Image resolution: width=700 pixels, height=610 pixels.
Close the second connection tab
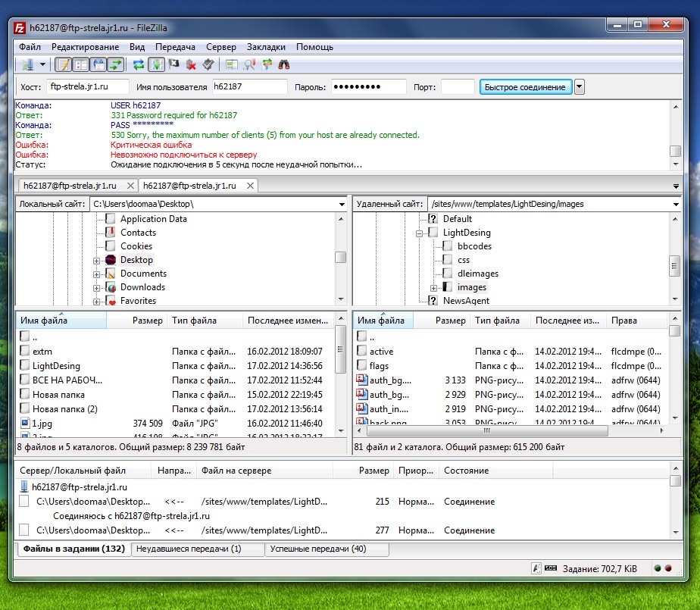[251, 186]
